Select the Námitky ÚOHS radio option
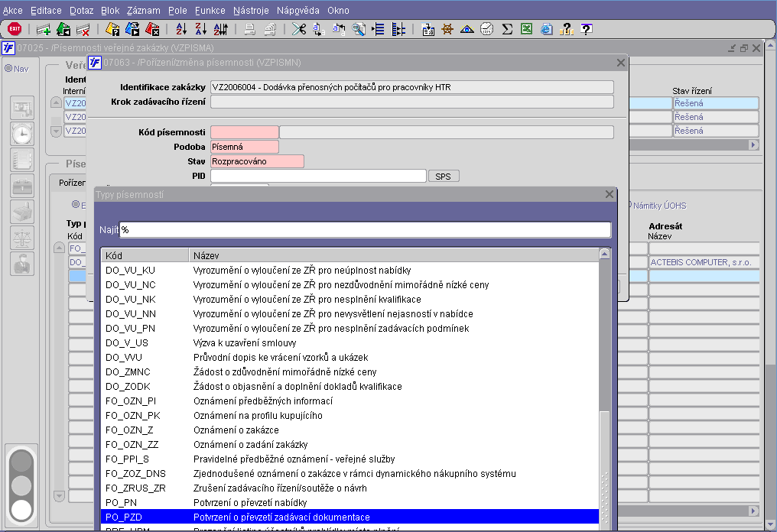Image resolution: width=777 pixels, height=532 pixels. click(631, 205)
